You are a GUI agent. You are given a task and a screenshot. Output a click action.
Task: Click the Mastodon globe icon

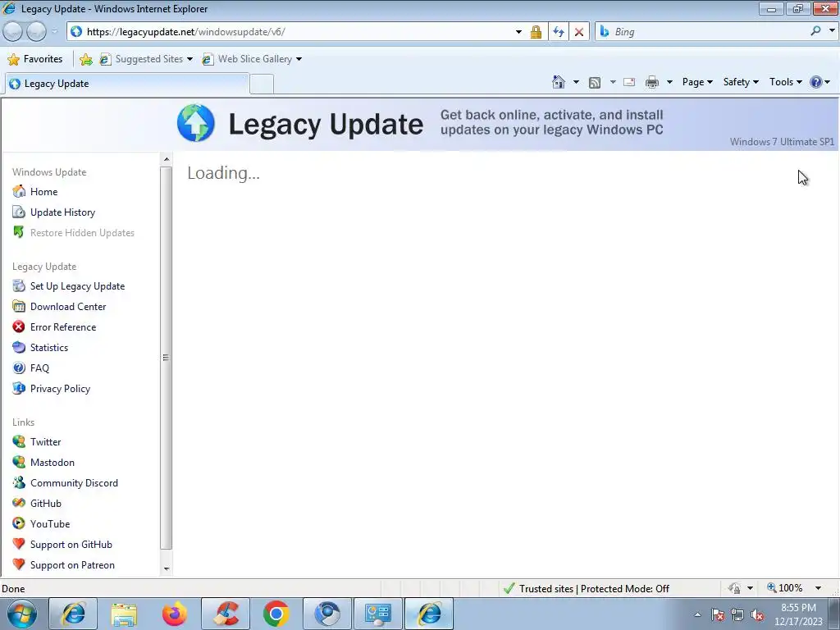[x=19, y=462]
